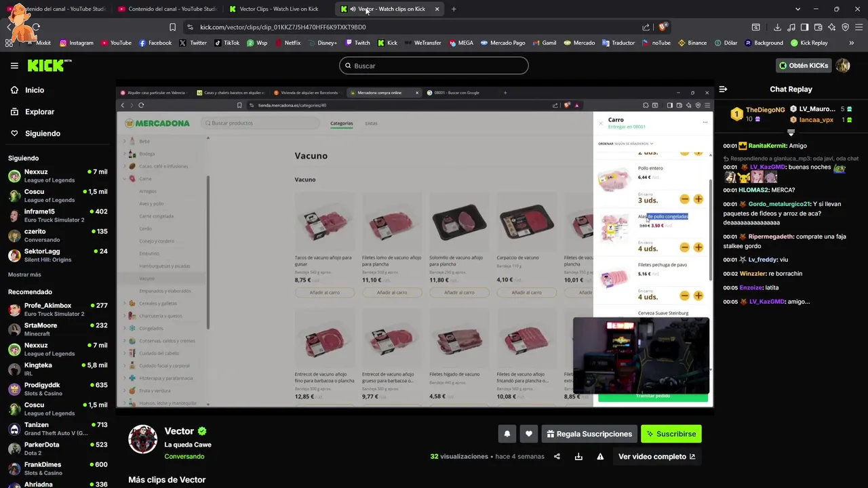The image size is (868, 488).
Task: Open Kick Replay bookmark
Action: click(x=809, y=43)
